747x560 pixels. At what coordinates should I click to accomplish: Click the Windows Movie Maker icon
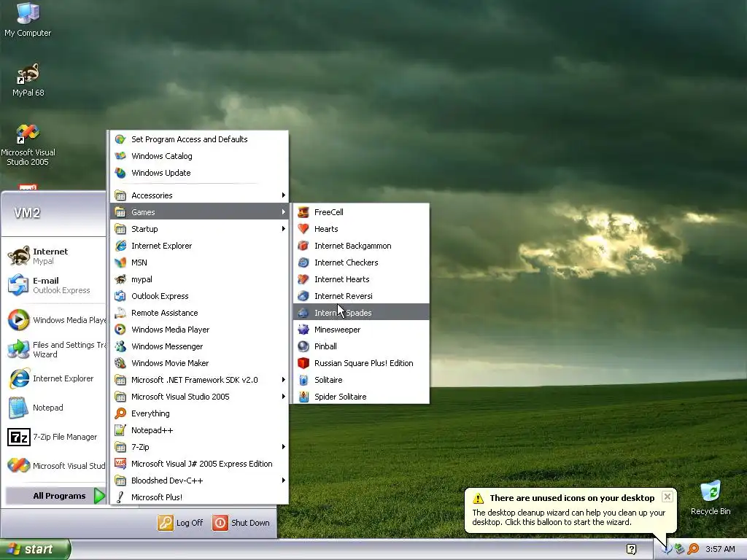pyautogui.click(x=120, y=363)
